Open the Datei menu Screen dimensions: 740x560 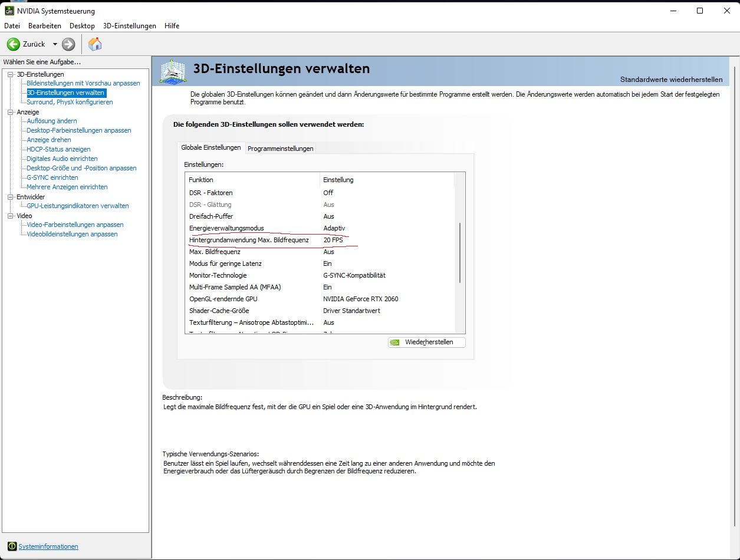[12, 26]
